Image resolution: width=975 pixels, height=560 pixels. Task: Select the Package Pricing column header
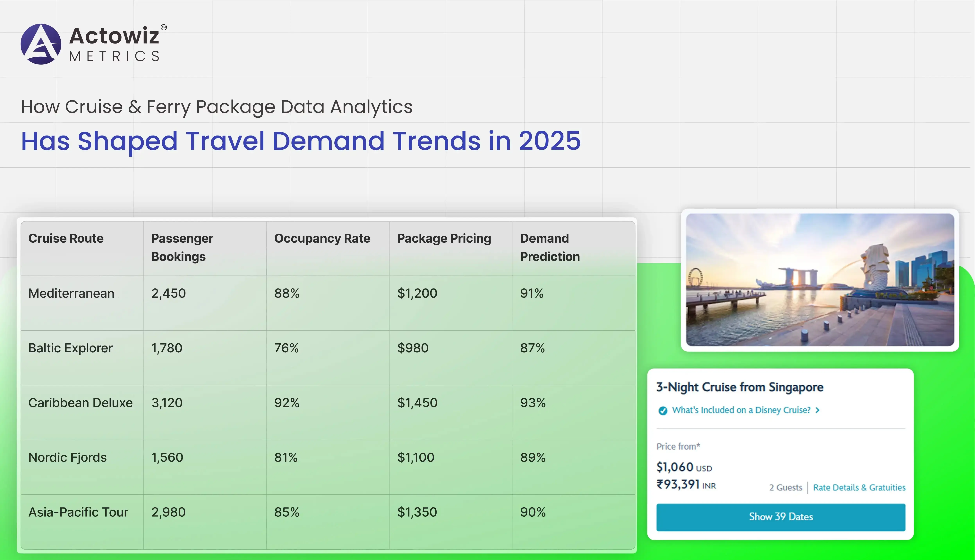444,238
